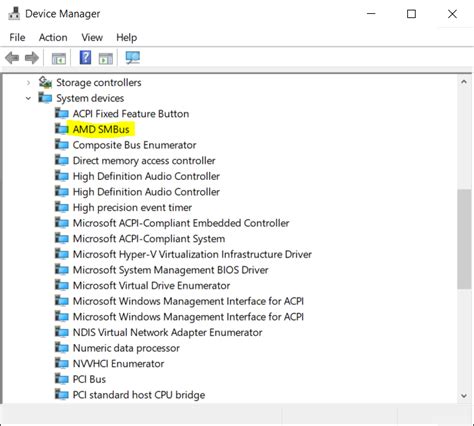Open the View menu

pos(92,37)
